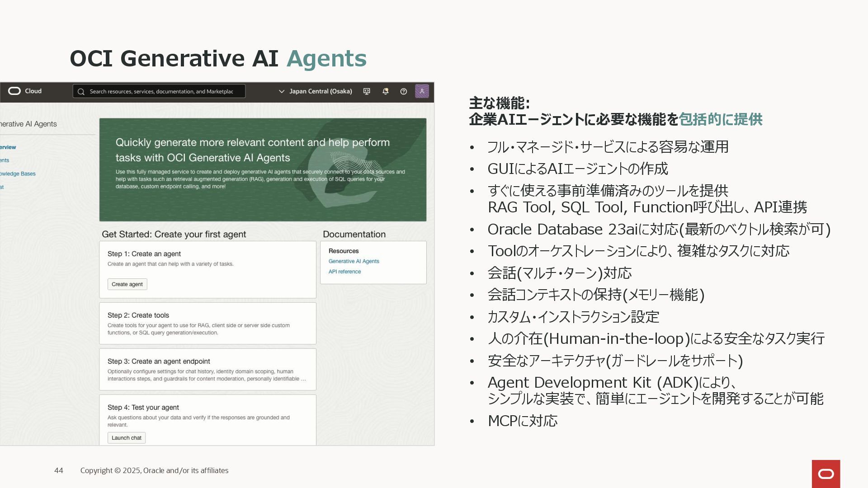Open the Generative AI Agents documentation link
The image size is (868, 488).
coord(354,261)
